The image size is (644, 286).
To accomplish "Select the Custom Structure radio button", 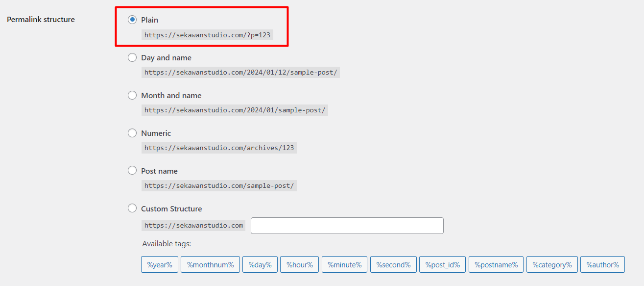I will [x=132, y=208].
